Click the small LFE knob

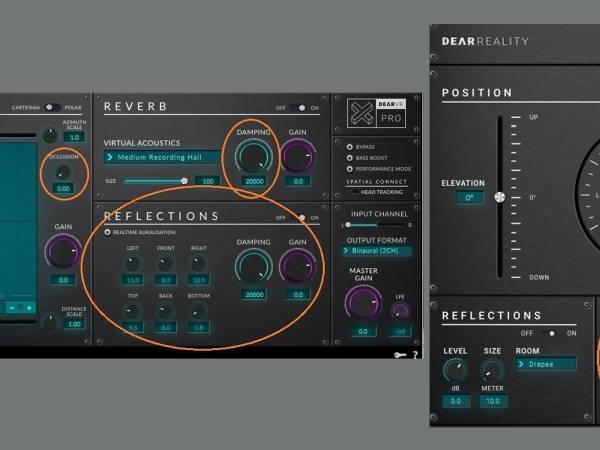click(400, 311)
